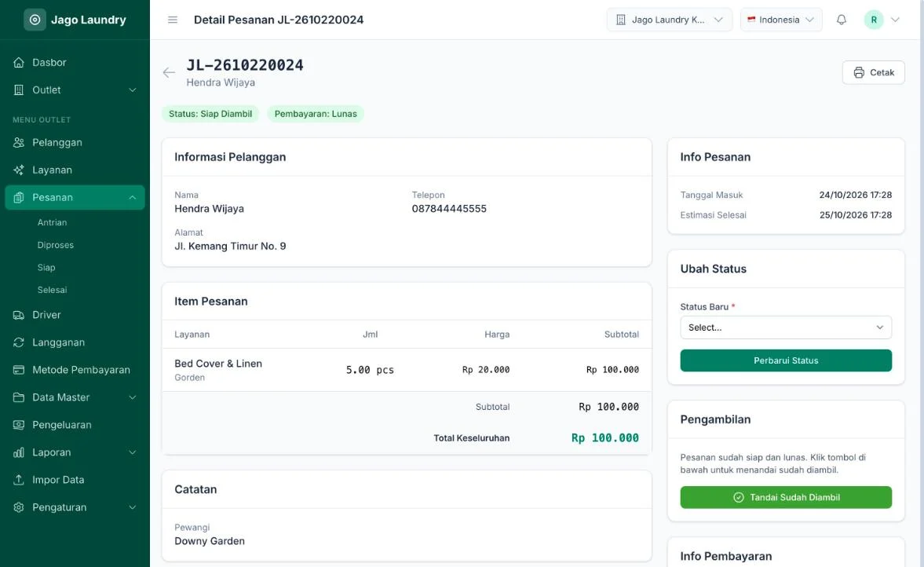
Task: Open the Jago Laundry outlet selector
Action: tap(670, 20)
